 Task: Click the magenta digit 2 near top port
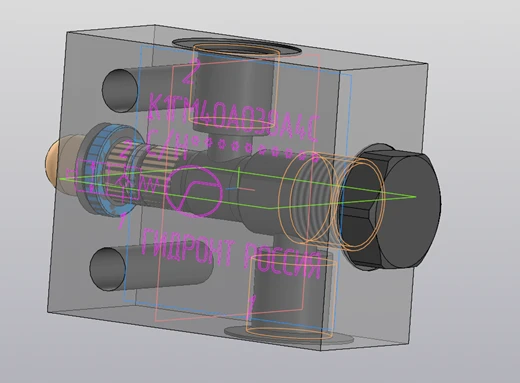[x=190, y=71]
